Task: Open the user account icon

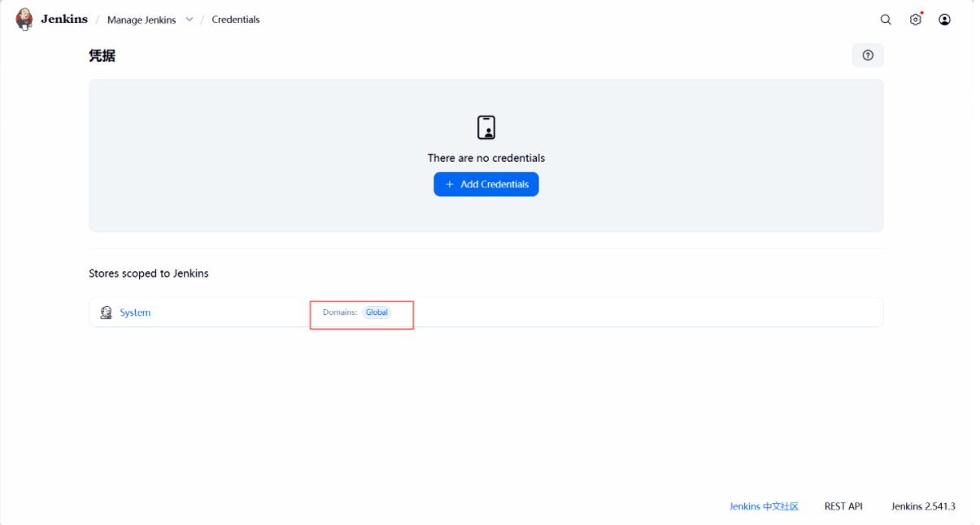Action: pyautogui.click(x=944, y=20)
